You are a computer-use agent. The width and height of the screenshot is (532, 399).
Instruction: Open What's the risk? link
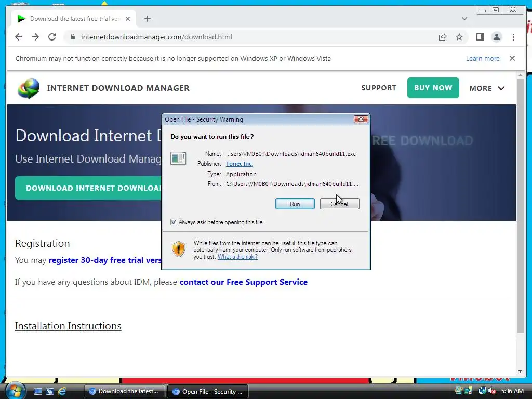pos(237,257)
